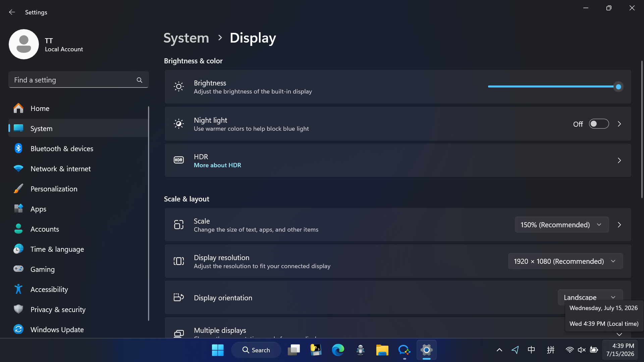Viewport: 644px width, 362px height.
Task: Click the settings page vertical scrollbar
Action: (x=642, y=129)
